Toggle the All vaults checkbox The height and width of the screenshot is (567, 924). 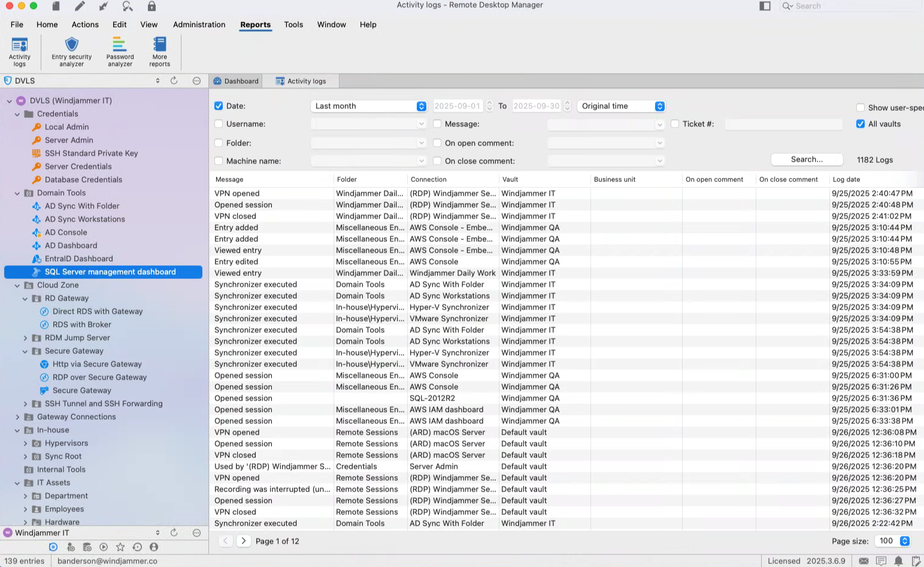pos(861,124)
